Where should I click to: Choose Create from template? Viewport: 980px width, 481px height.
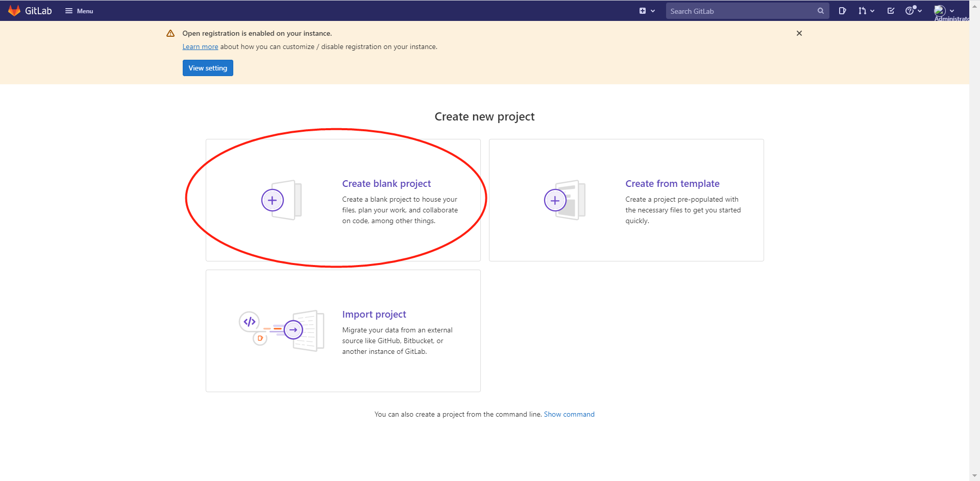click(672, 183)
